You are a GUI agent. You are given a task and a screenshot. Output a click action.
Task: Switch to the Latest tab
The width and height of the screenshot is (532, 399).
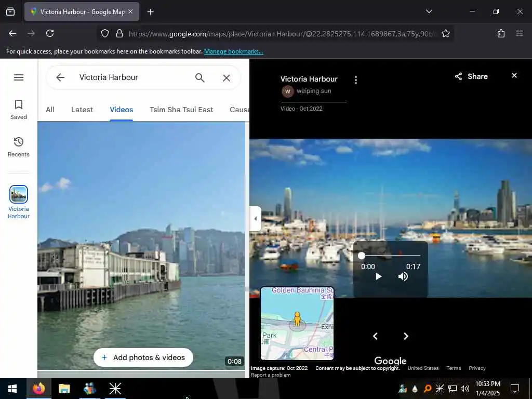82,110
